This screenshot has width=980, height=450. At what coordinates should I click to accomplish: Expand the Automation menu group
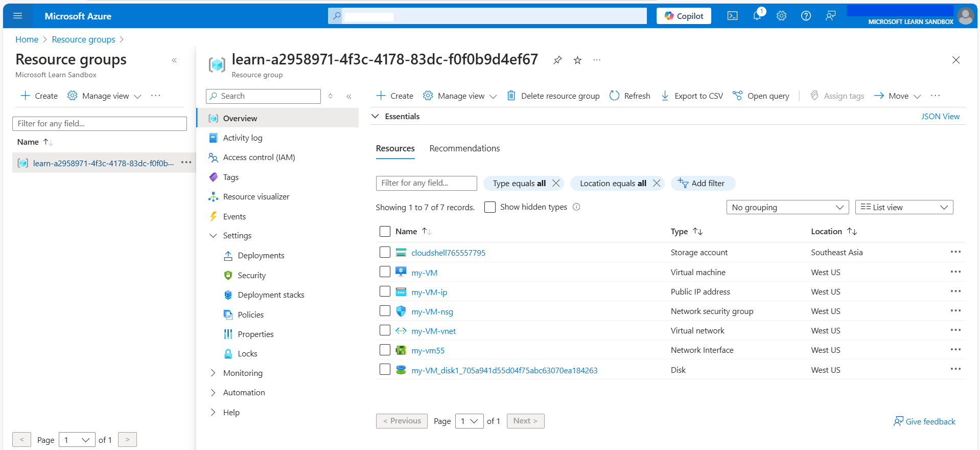[213, 393]
